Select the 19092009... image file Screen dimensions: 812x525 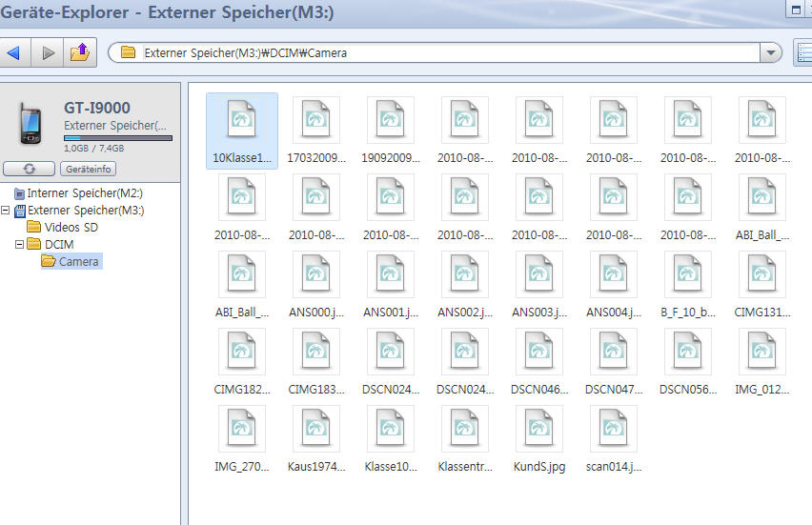[391, 131]
